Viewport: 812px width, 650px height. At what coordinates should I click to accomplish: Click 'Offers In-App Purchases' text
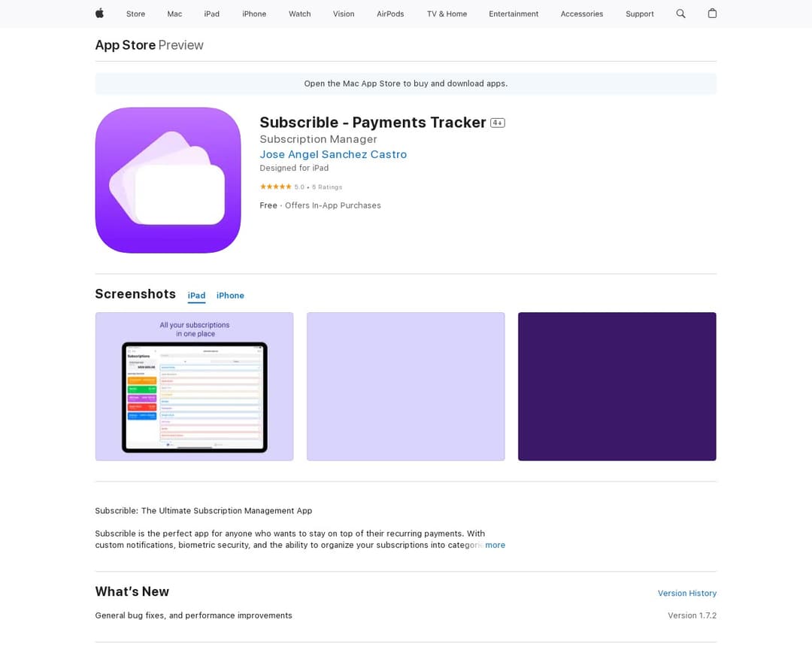click(x=333, y=206)
